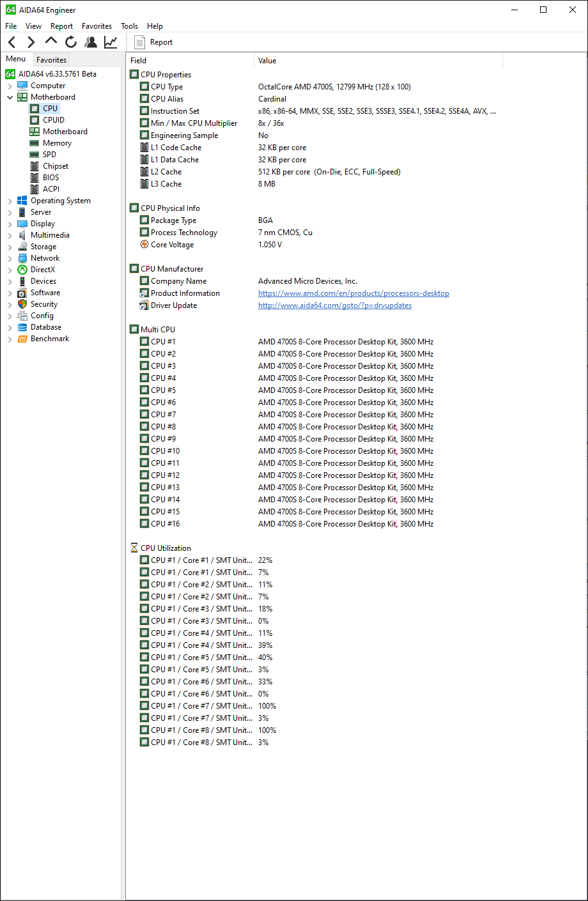
Task: Open the Tools menu
Action: [129, 26]
